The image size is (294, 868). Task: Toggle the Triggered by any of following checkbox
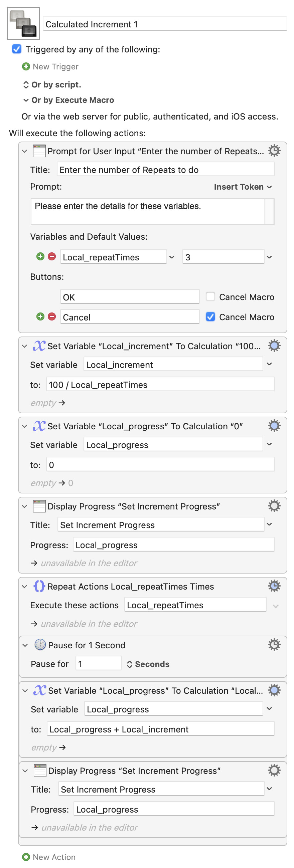tap(16, 49)
